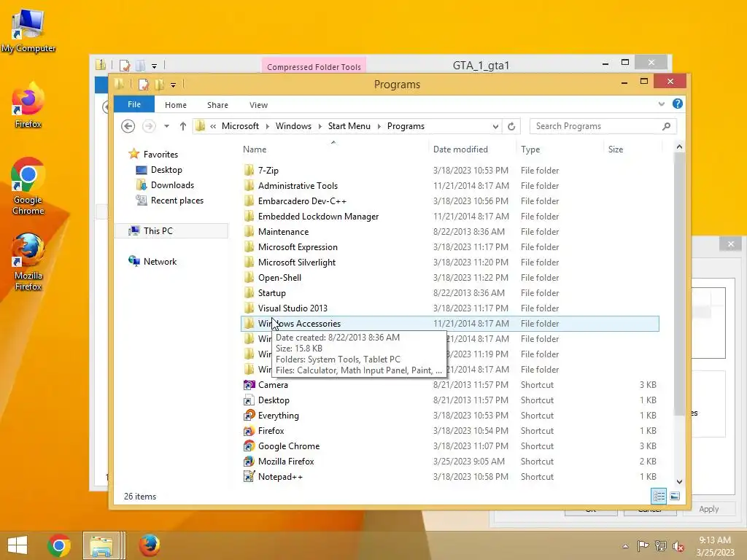The width and height of the screenshot is (747, 560).
Task: Open the Google Chrome desktop shortcut
Action: point(28,186)
